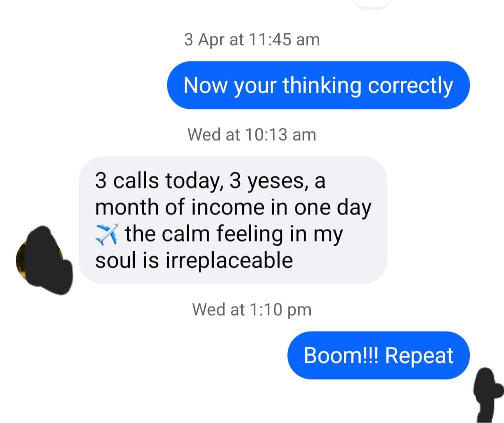The width and height of the screenshot is (504, 423).
Task: Click the word 'irreplaceable' in grey message
Action: coord(229,260)
